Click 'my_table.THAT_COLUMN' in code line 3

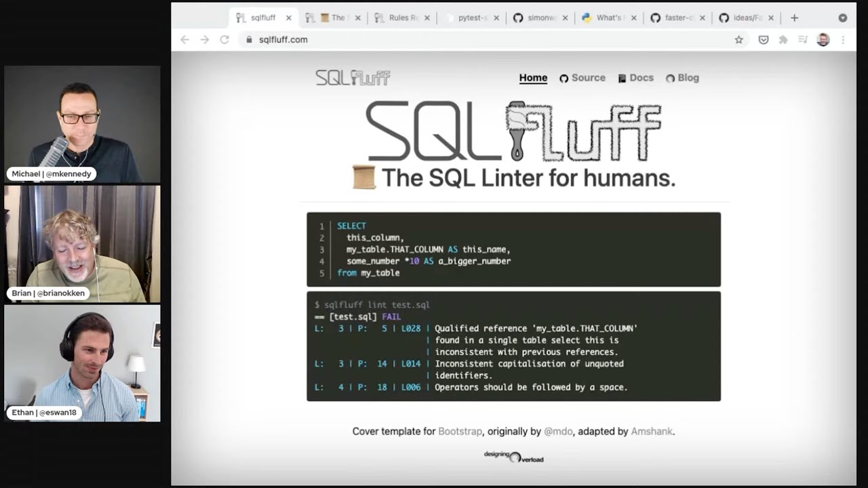[x=395, y=249]
